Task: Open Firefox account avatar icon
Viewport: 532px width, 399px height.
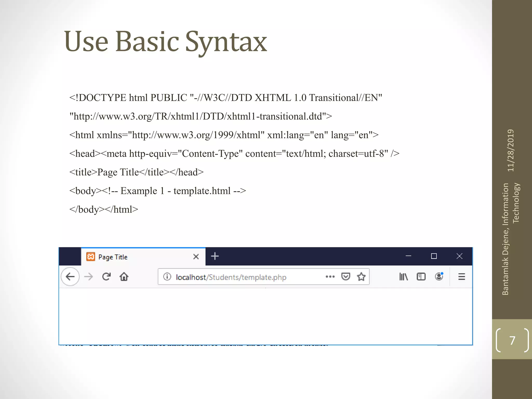Action: 439,277
